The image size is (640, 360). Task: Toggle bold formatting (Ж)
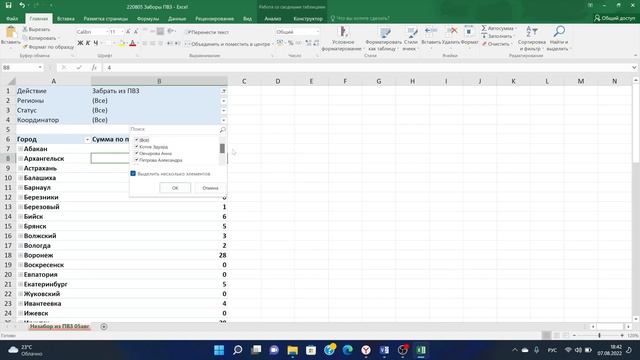[x=80, y=43]
